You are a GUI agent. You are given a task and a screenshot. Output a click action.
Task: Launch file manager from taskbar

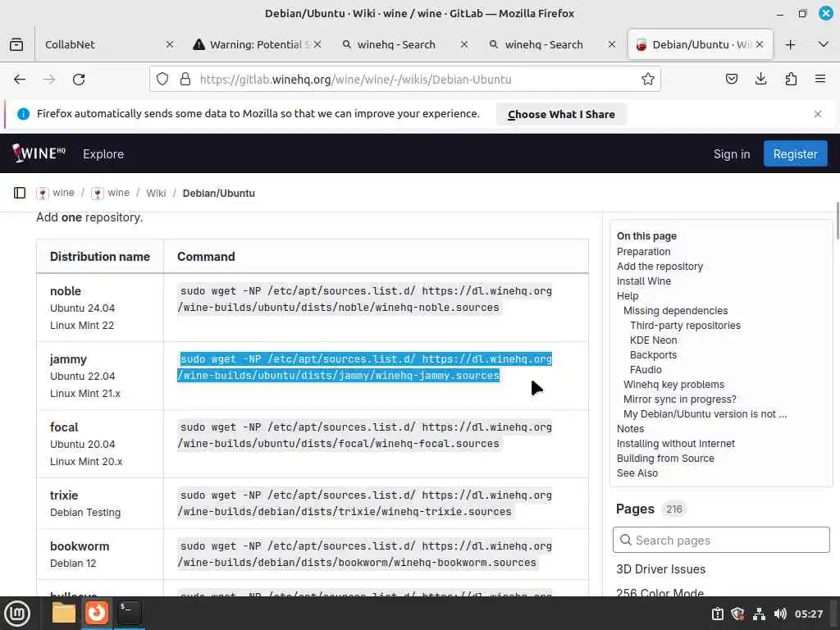pyautogui.click(x=63, y=613)
